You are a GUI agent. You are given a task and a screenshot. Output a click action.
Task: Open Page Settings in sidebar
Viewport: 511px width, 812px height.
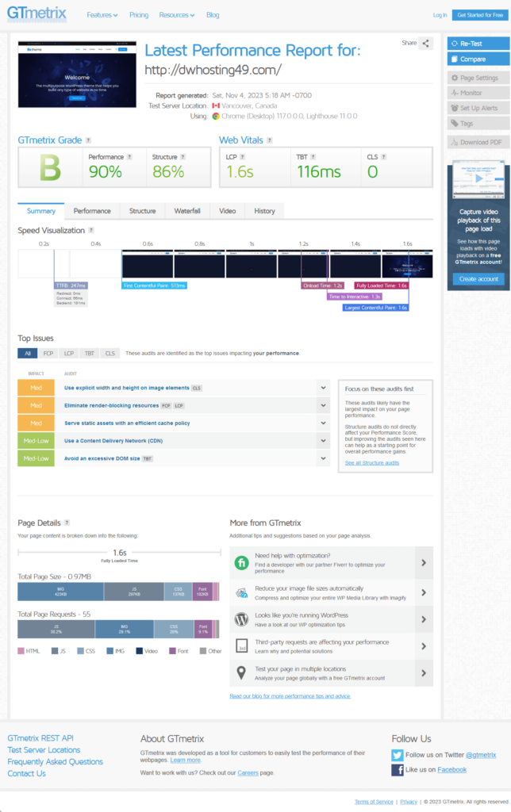tap(478, 78)
